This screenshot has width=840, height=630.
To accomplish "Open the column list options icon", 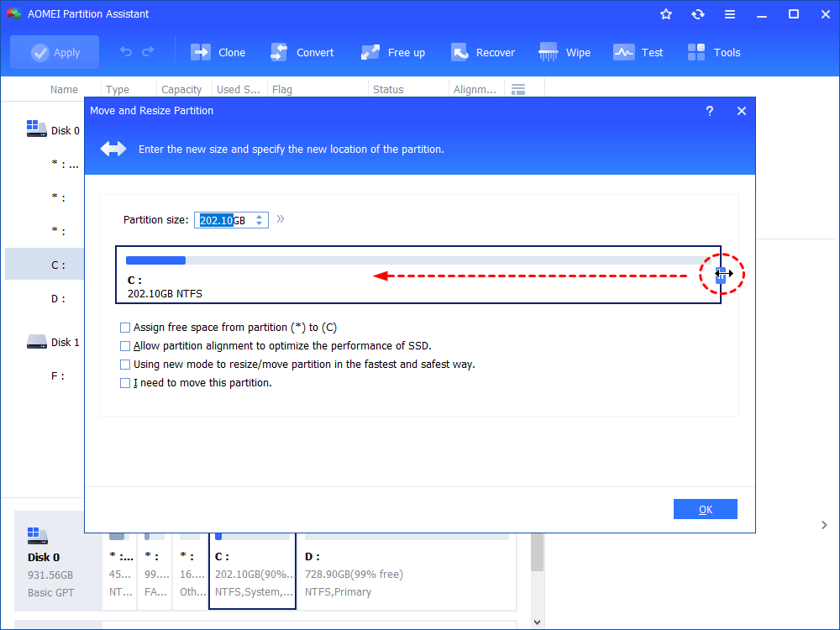I will pos(518,88).
